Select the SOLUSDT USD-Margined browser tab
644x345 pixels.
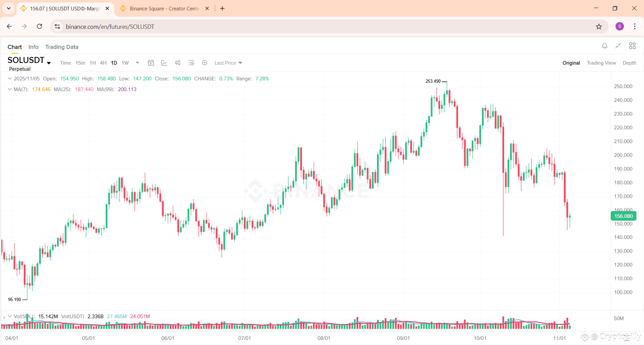click(65, 8)
